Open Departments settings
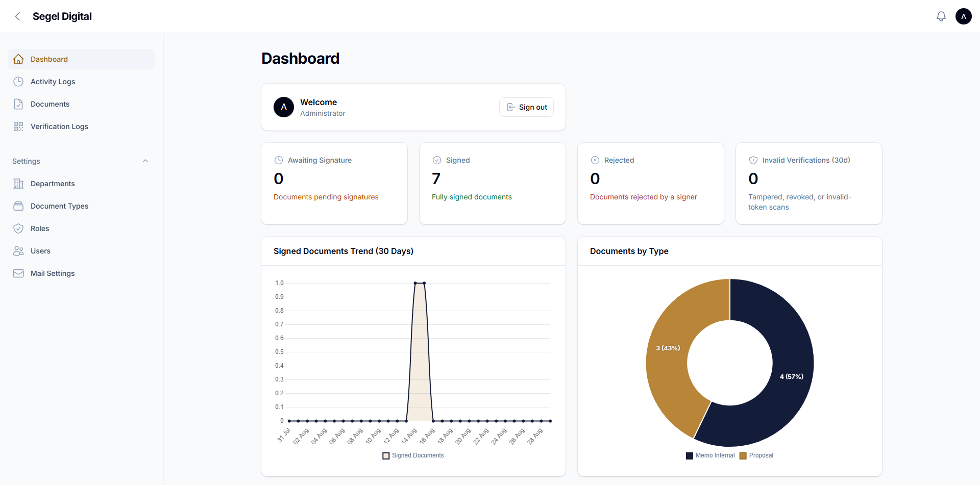The width and height of the screenshot is (980, 485). [x=82, y=184]
